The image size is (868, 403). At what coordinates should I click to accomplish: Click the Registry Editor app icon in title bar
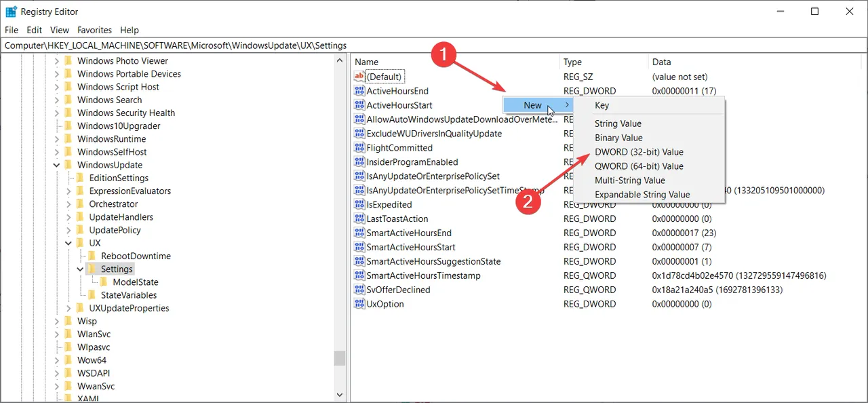[11, 12]
